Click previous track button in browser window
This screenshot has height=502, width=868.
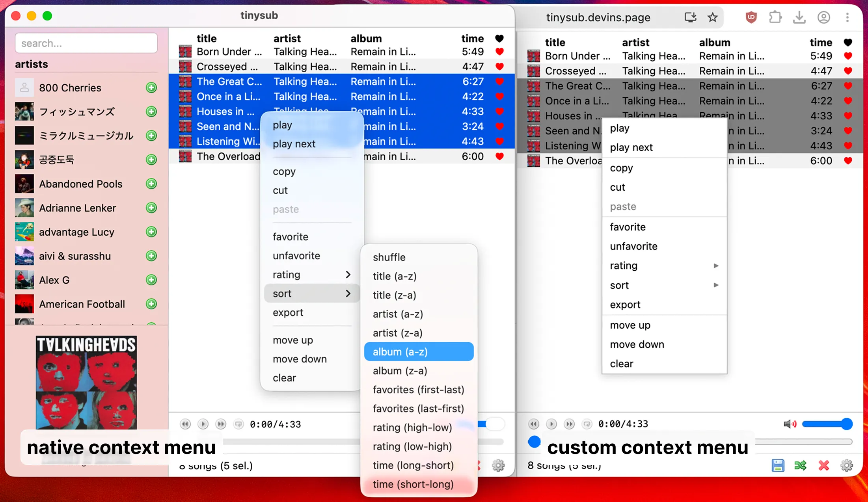[x=534, y=424]
